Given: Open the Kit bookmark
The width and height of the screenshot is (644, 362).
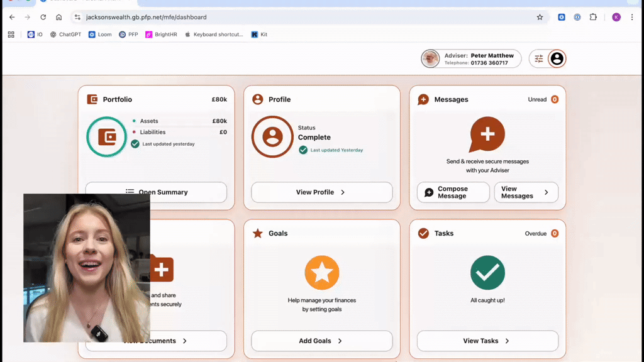Looking at the screenshot, I should (x=259, y=35).
